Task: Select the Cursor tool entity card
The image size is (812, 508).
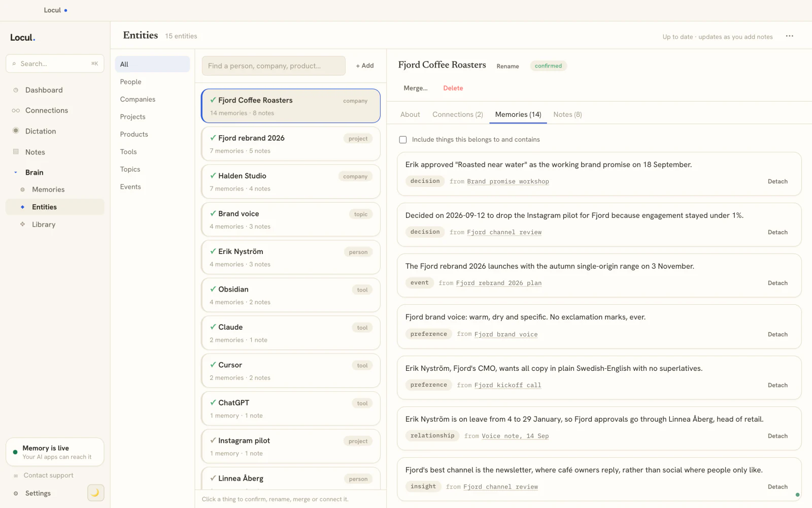Action: click(x=291, y=371)
